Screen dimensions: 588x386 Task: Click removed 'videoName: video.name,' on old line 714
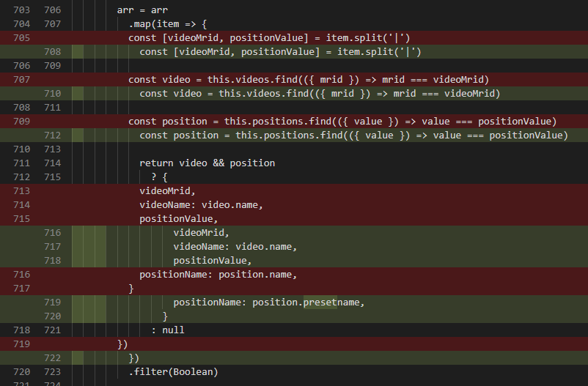pos(200,204)
